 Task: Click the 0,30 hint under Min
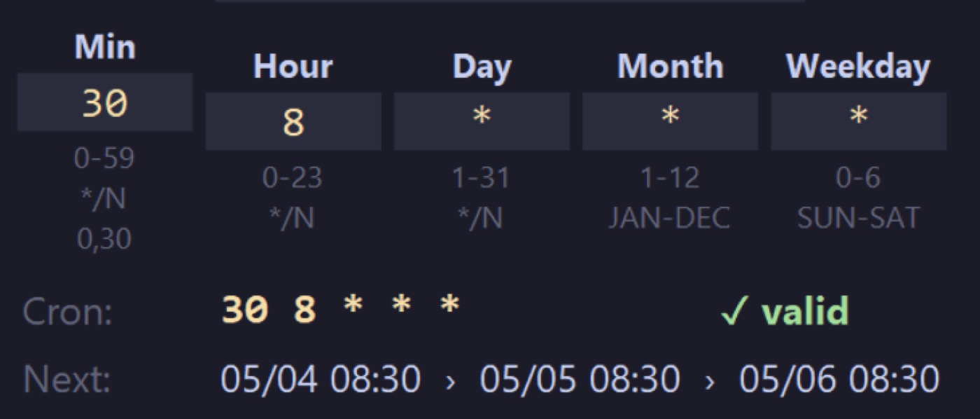tap(104, 240)
